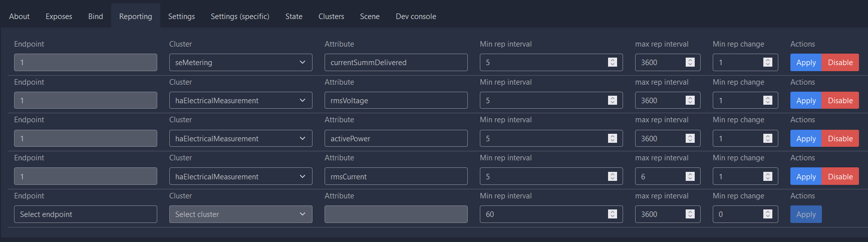The width and height of the screenshot is (868, 242).
Task: Open the Dev console tab
Action: point(416,16)
